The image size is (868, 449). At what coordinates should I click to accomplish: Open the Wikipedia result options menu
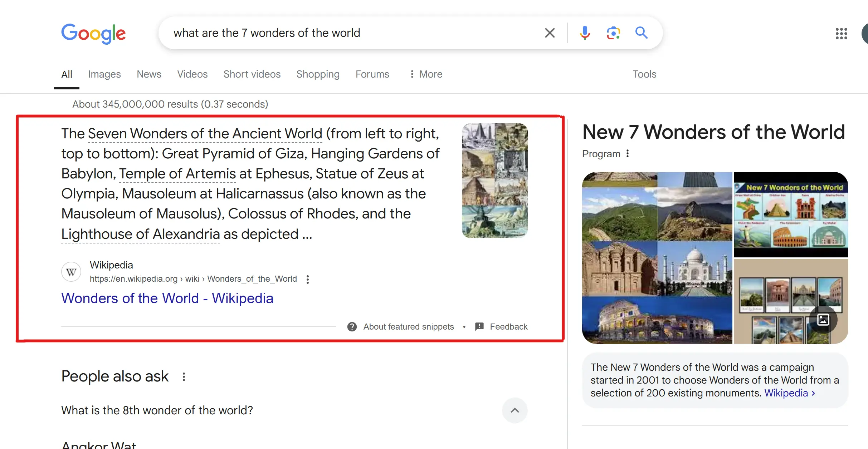click(308, 279)
